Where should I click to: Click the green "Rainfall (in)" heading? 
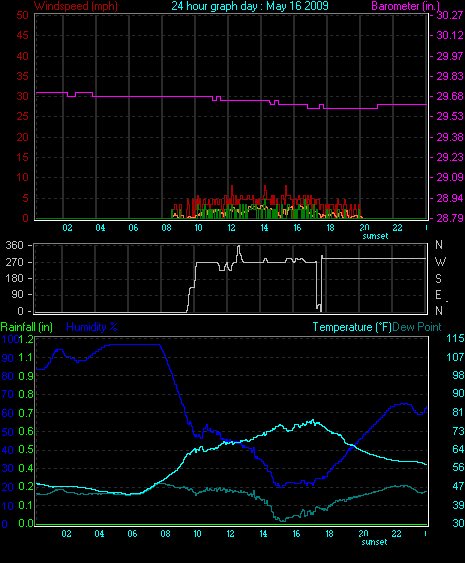(27, 327)
